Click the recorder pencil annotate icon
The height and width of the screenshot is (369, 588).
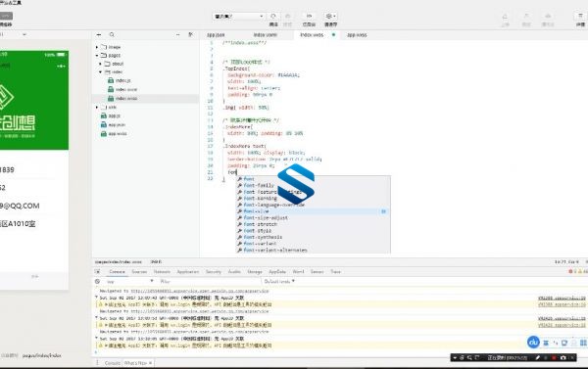537,358
